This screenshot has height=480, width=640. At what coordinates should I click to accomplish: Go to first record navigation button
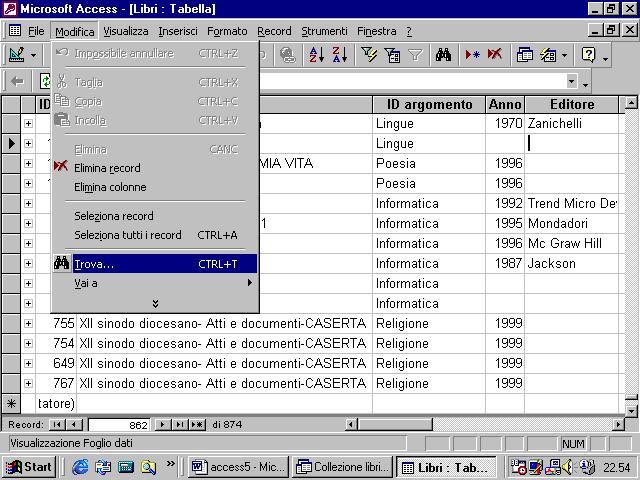tap(57, 424)
